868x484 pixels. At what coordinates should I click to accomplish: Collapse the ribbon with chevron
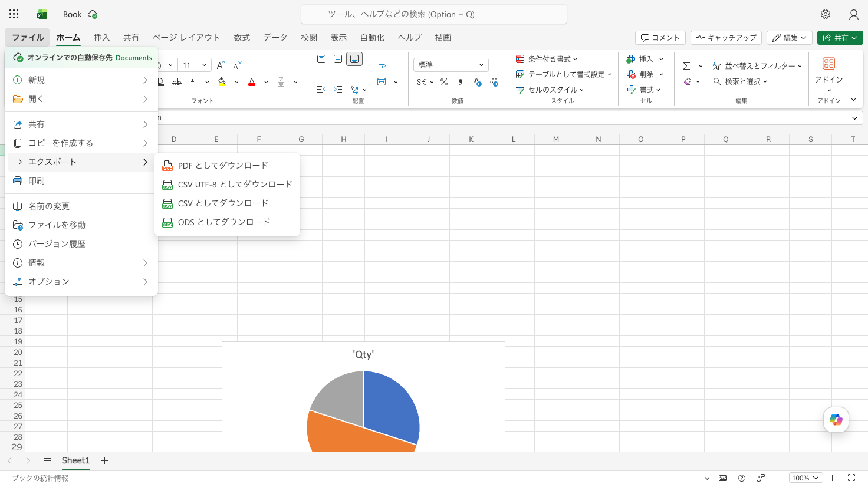pos(853,100)
